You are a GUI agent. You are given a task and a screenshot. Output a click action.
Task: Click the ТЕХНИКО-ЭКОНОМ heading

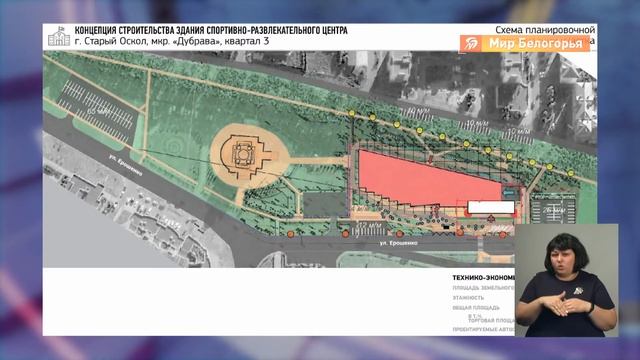pyautogui.click(x=483, y=278)
